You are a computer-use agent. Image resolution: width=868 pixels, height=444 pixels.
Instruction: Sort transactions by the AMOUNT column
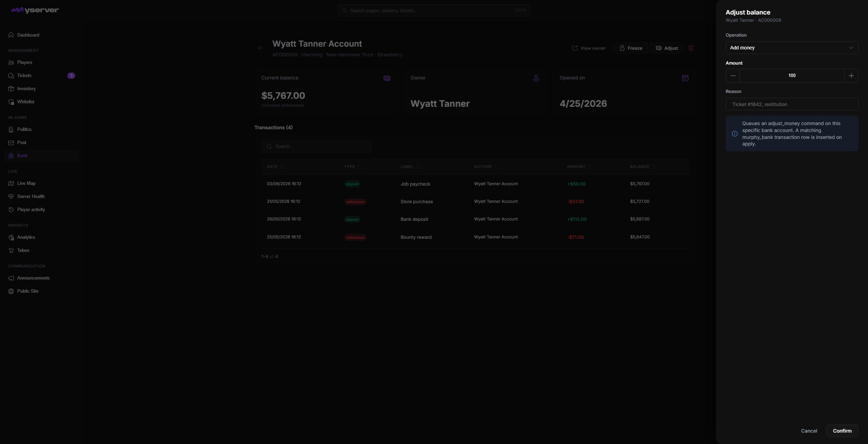[x=580, y=167]
